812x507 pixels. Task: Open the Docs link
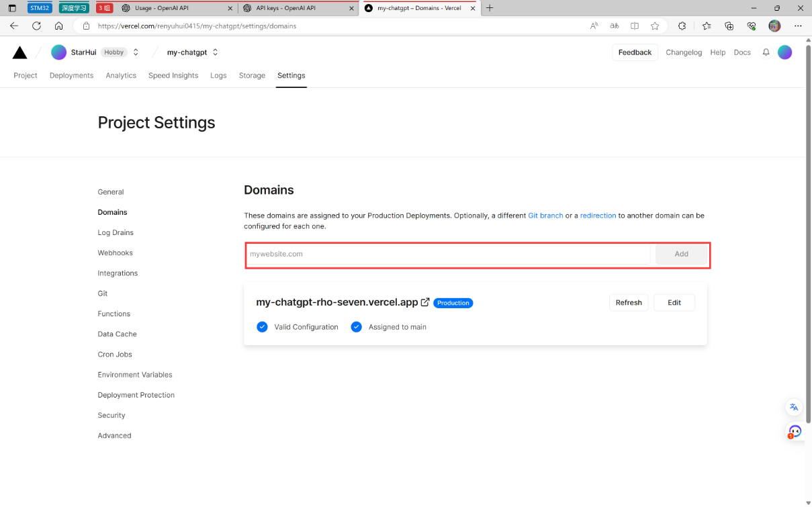[x=742, y=52]
